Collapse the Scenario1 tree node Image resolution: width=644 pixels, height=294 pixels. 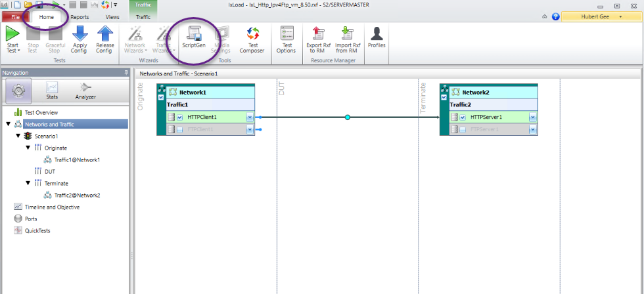[x=18, y=136]
